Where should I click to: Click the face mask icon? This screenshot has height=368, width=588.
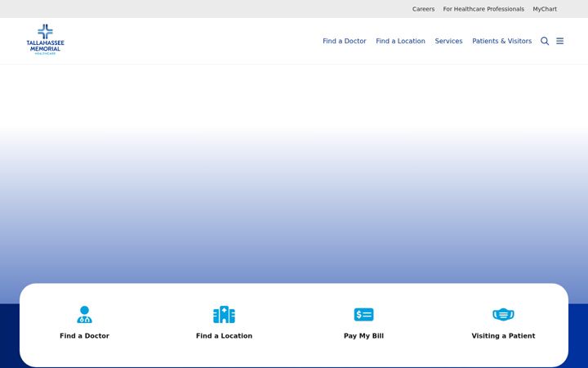click(503, 314)
